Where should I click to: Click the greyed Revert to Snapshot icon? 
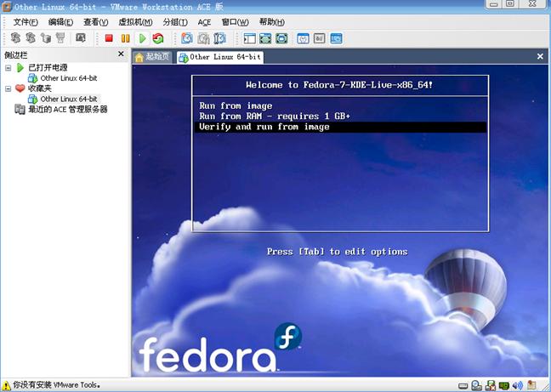click(x=203, y=38)
